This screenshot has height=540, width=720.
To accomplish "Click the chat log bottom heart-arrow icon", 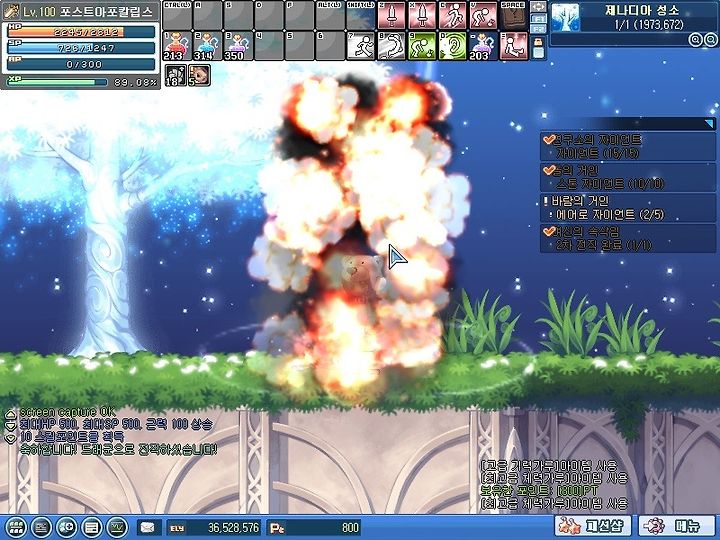I will point(10,438).
